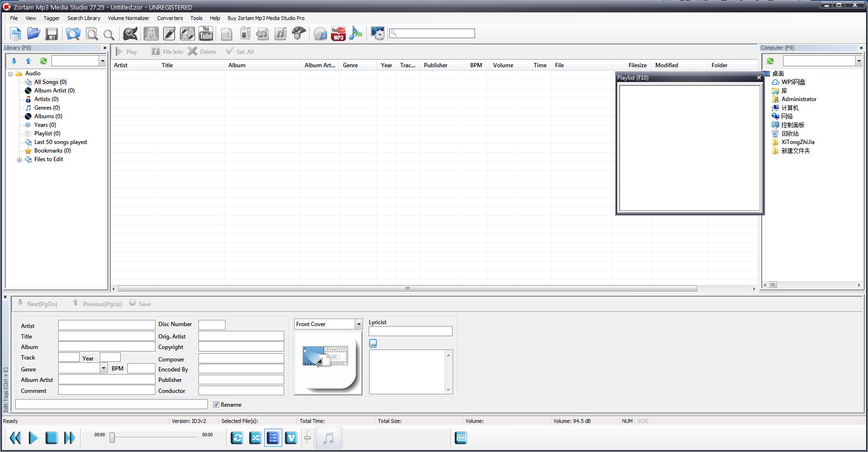Open the Library panel filter dropdown

click(103, 61)
